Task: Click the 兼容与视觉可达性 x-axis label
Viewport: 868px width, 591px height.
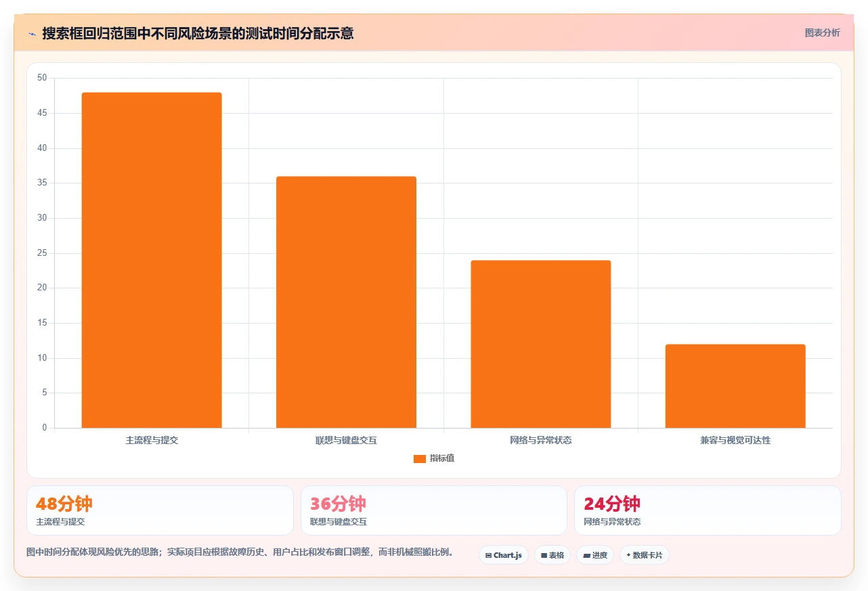Action: pos(735,440)
